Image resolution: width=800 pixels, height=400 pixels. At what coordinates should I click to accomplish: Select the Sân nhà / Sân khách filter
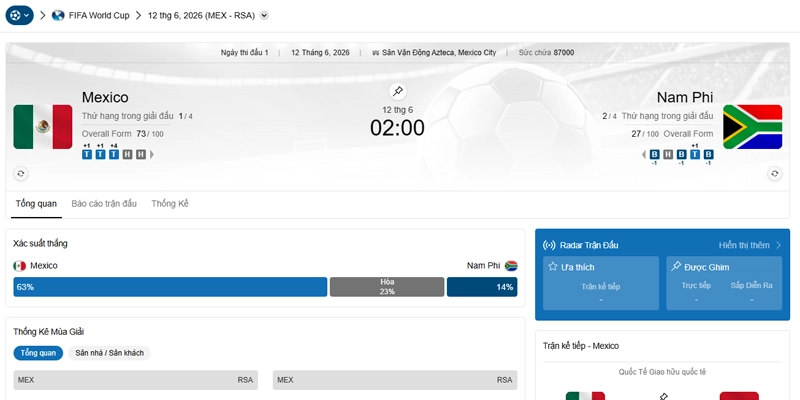pos(110,353)
